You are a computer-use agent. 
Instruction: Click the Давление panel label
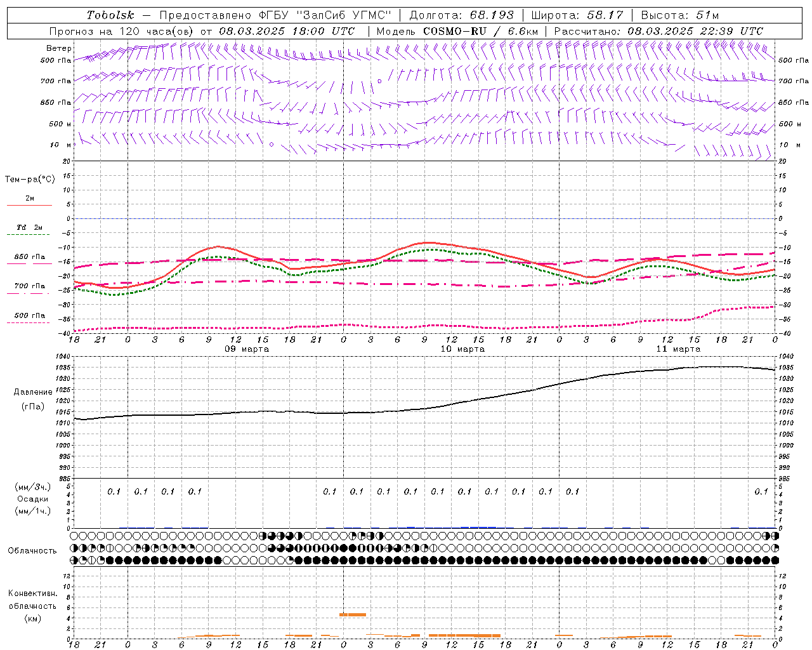pyautogui.click(x=33, y=392)
